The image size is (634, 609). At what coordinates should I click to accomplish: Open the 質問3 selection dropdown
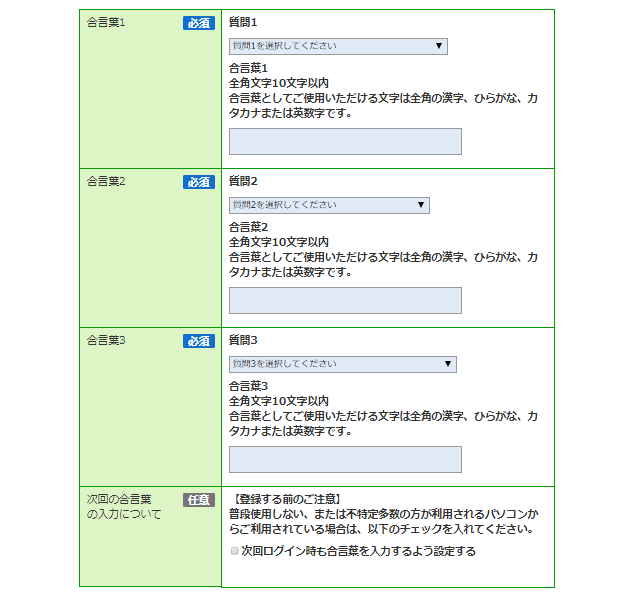tap(342, 364)
